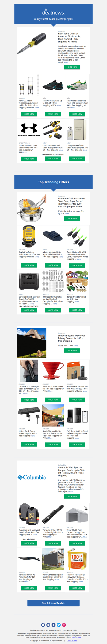This screenshot has width=107, height=644.
Task: Click See All New Deals button
Action: point(53,603)
